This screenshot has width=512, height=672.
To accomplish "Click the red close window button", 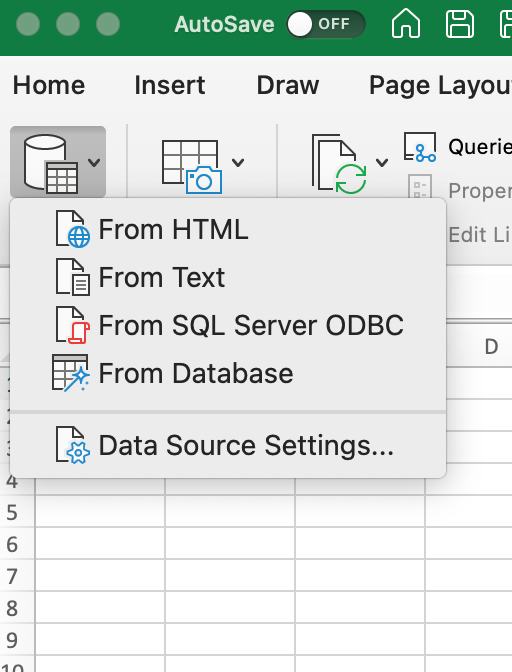I will coord(28,24).
